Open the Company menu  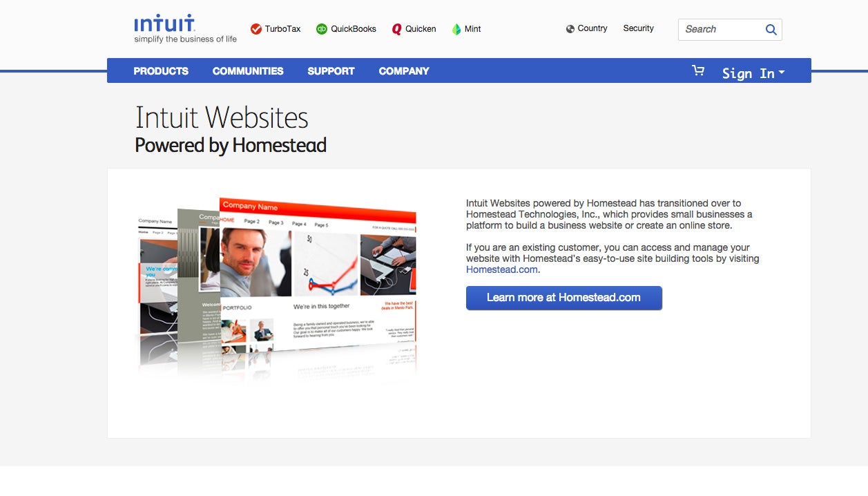[x=404, y=71]
